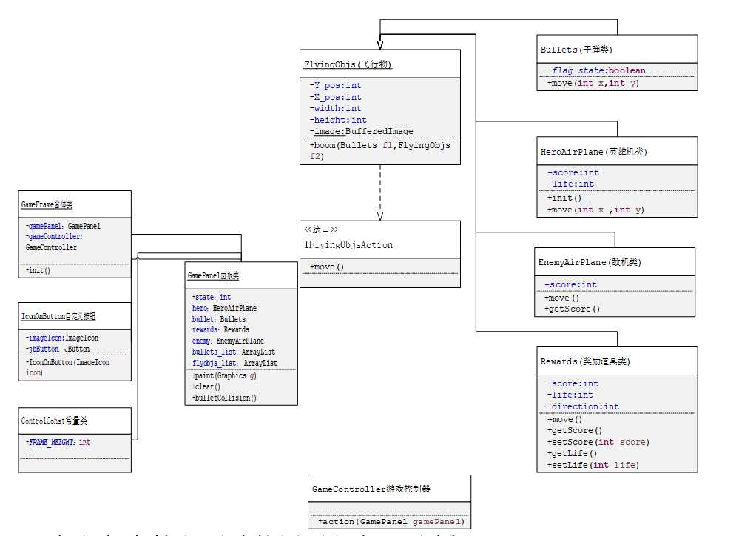Select +getScore() in the EnemyAirPlane class
This screenshot has height=536, width=756.
[573, 309]
